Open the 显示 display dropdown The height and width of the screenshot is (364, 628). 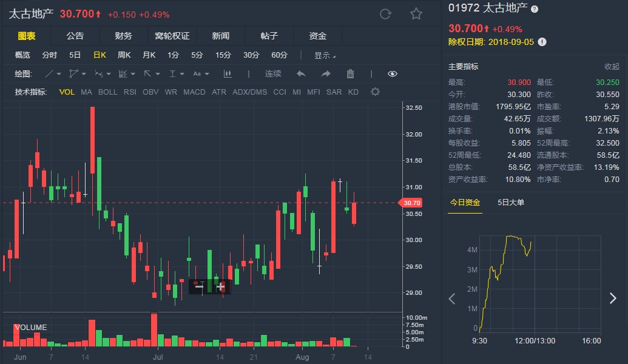325,55
